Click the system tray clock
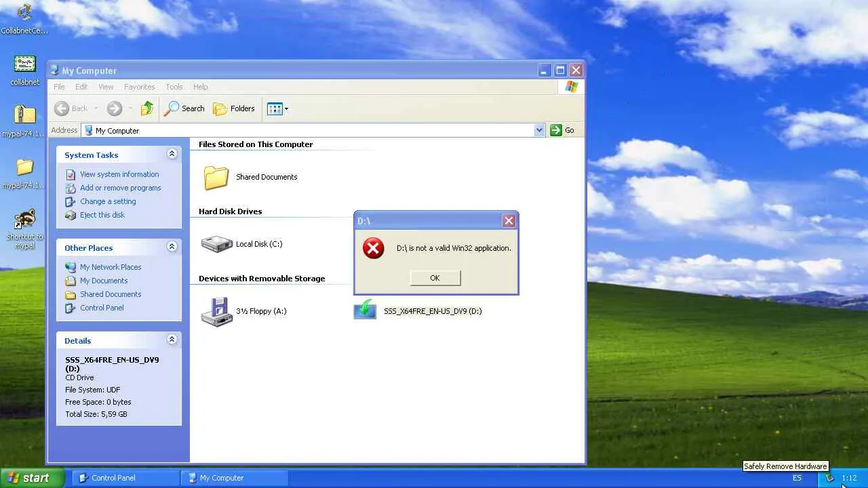The height and width of the screenshot is (488, 868). click(849, 478)
